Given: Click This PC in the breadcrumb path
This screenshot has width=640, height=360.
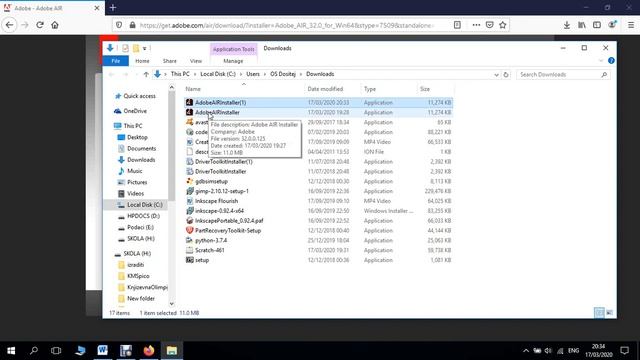Looking at the screenshot, I should 180,74.
